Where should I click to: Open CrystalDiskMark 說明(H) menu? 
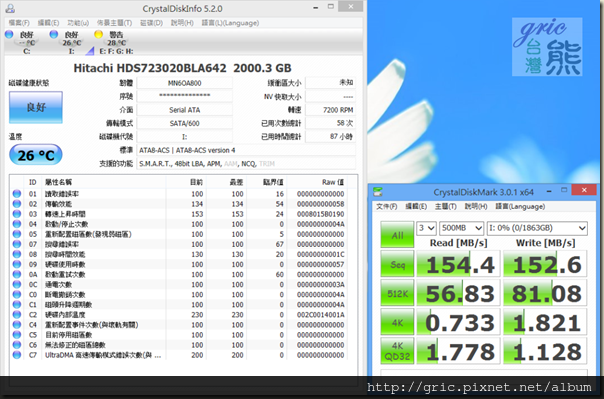click(476, 206)
